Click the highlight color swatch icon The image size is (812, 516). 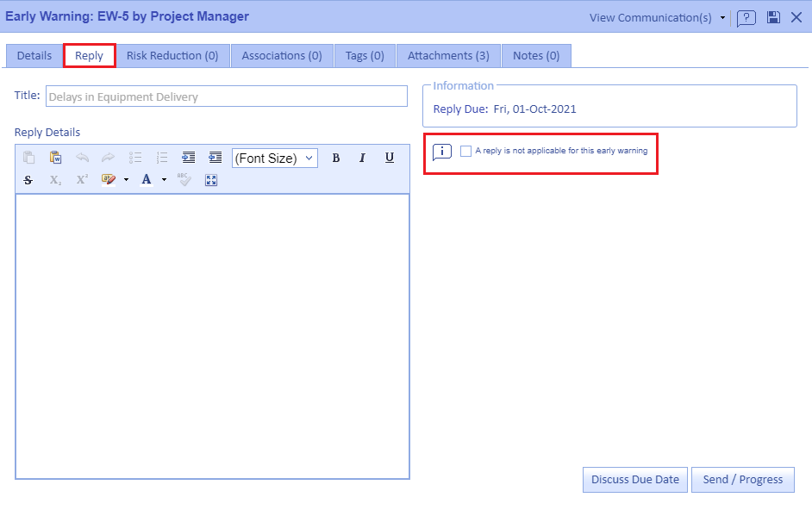109,180
